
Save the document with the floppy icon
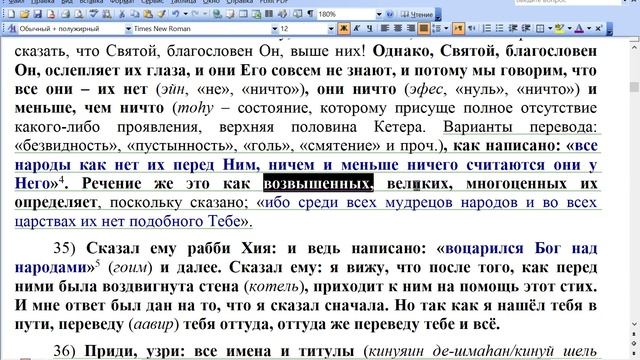38,14
